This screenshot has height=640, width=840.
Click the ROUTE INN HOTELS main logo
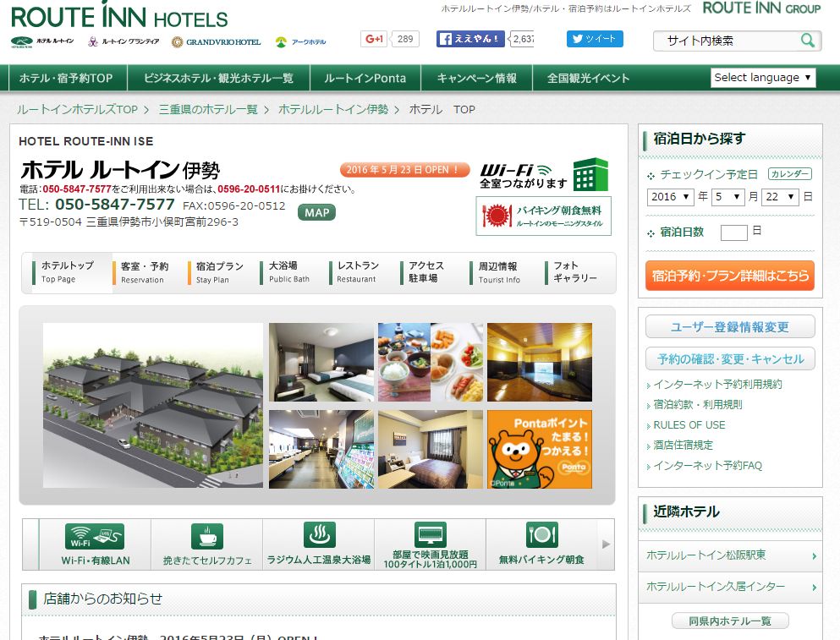coord(119,15)
